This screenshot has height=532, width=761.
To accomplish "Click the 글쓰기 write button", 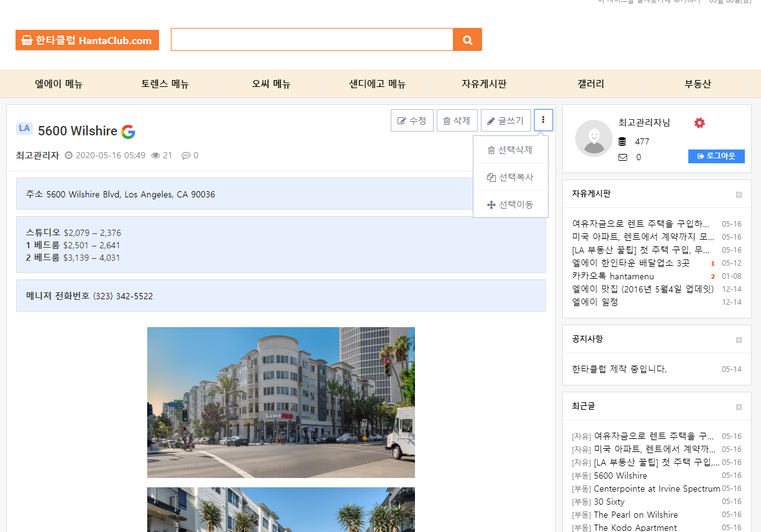I will click(505, 120).
